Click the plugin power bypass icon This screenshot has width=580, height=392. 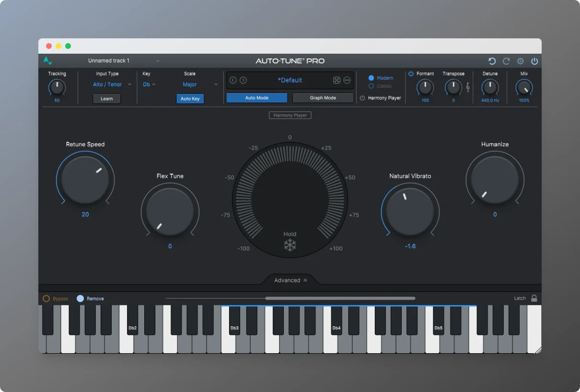click(534, 61)
